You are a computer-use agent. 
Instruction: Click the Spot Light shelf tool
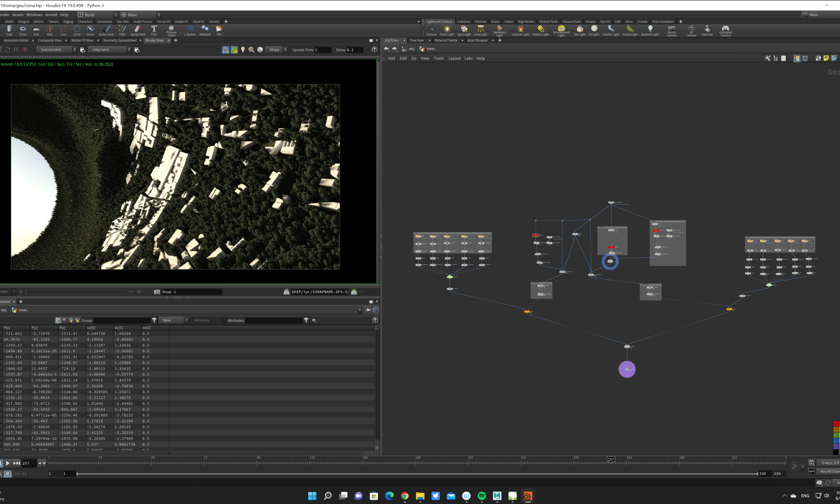coord(464,30)
